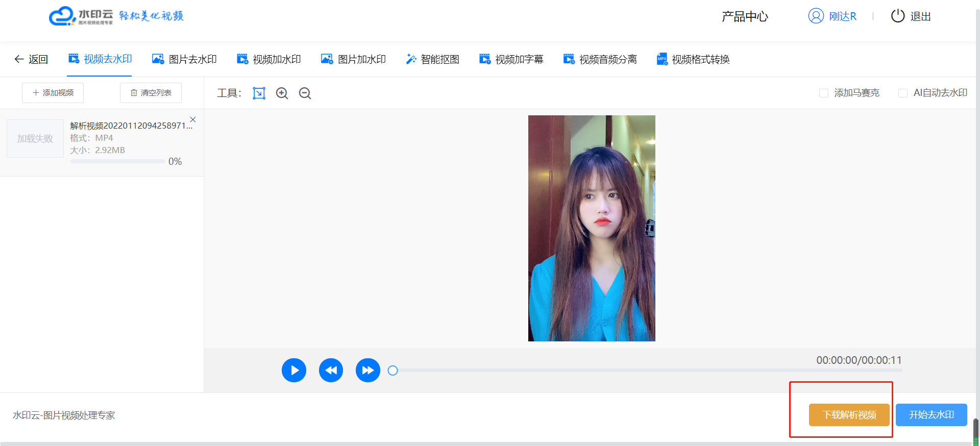The width and height of the screenshot is (980, 446).
Task: Click the 水印云 cloud logo
Action: point(81,16)
